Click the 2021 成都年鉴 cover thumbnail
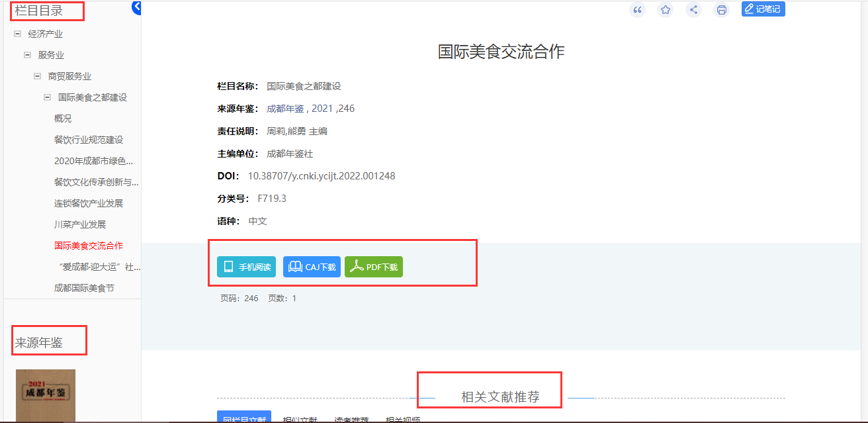 coord(46,395)
